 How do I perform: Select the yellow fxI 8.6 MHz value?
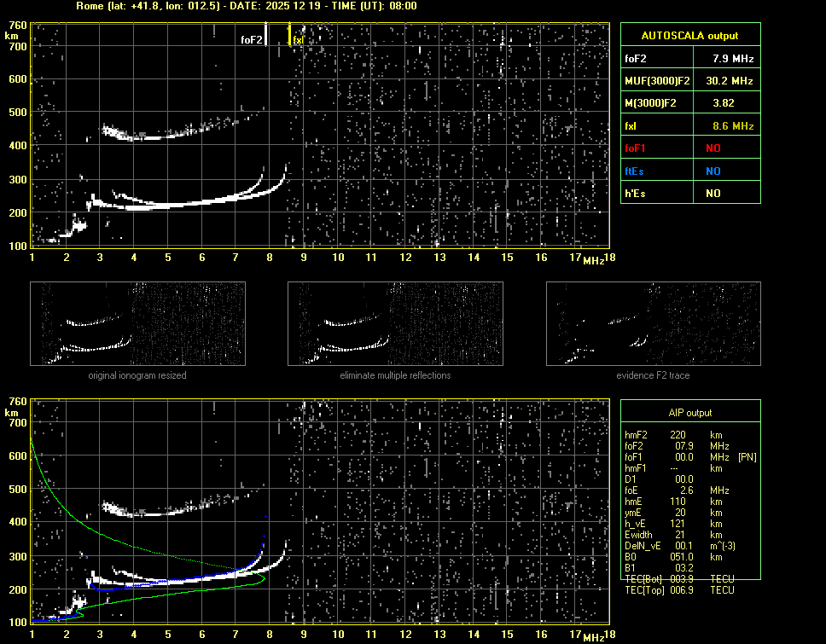point(732,126)
